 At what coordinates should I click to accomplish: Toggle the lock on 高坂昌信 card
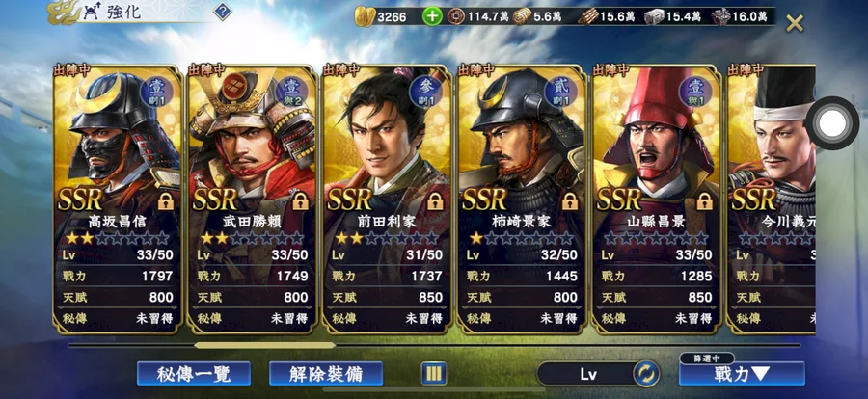pos(165,201)
